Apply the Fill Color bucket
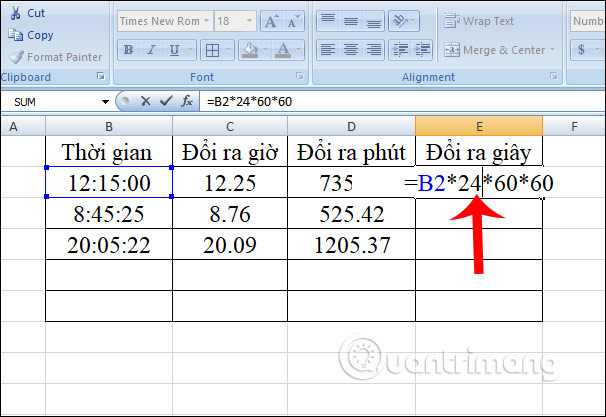The image size is (606, 417). point(250,50)
